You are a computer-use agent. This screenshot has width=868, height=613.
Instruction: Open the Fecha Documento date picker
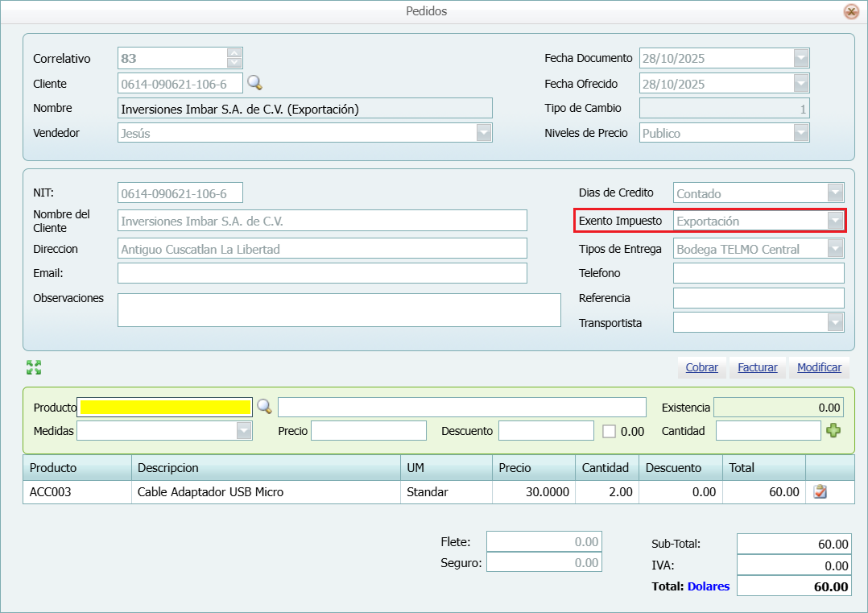coord(800,58)
